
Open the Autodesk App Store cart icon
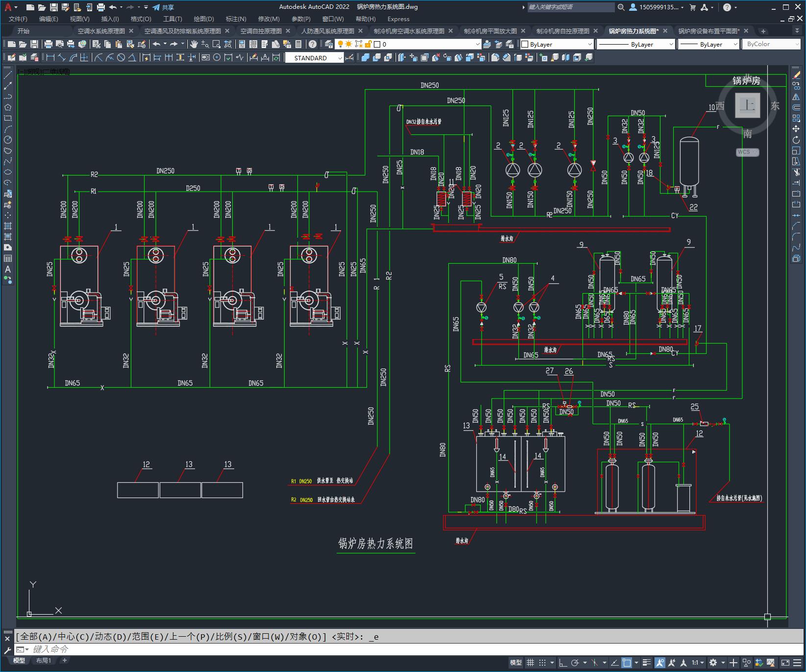pyautogui.click(x=692, y=7)
